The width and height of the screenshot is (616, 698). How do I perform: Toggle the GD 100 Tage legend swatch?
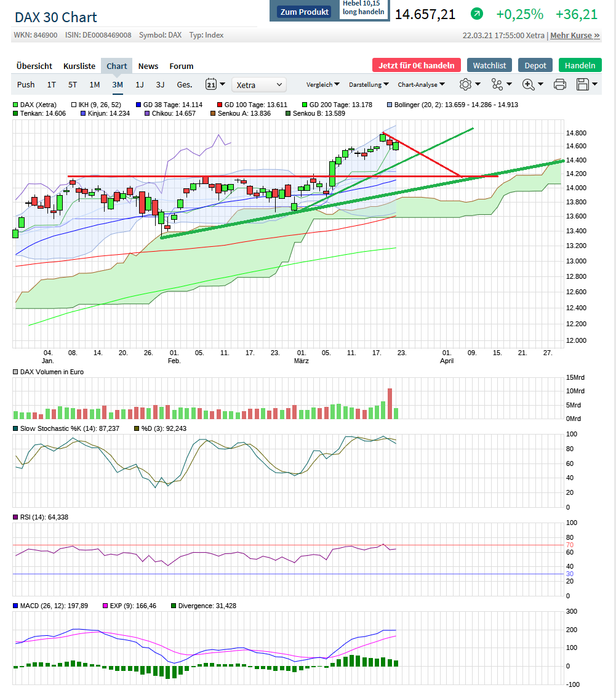point(220,105)
